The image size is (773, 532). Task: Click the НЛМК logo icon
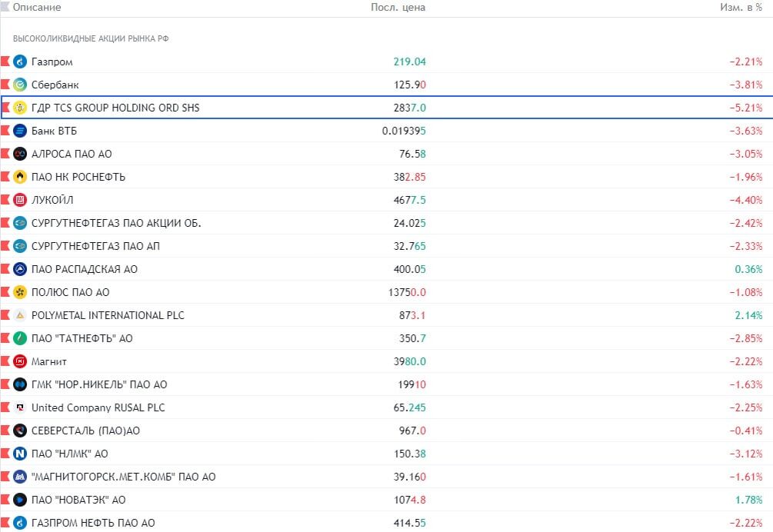(20, 454)
